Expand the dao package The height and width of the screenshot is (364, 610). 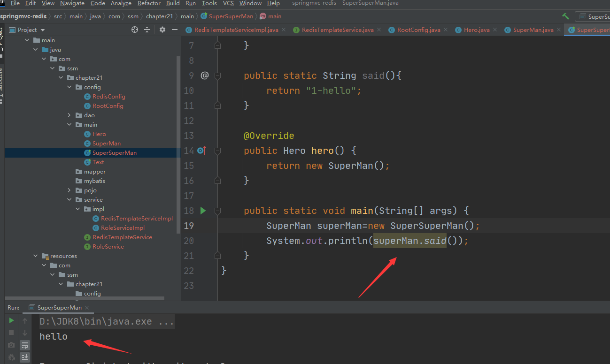point(69,115)
